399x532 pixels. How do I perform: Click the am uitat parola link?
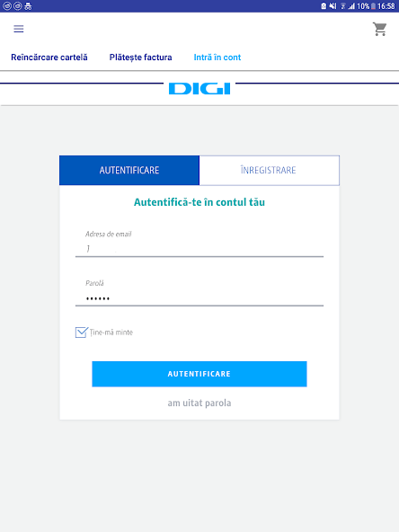tap(199, 403)
